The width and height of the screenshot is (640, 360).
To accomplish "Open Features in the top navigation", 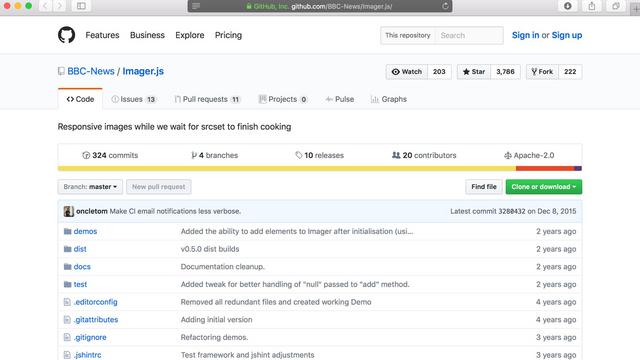I will (102, 35).
